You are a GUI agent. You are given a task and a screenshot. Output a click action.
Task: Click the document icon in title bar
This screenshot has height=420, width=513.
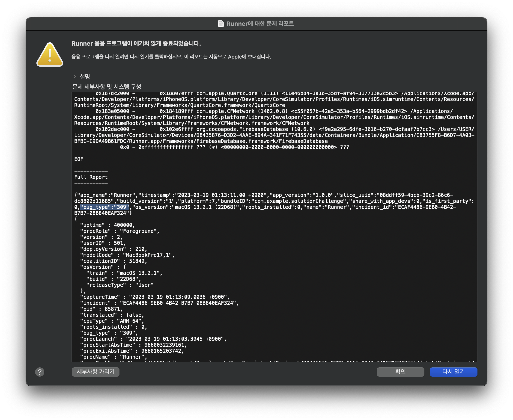(x=221, y=24)
